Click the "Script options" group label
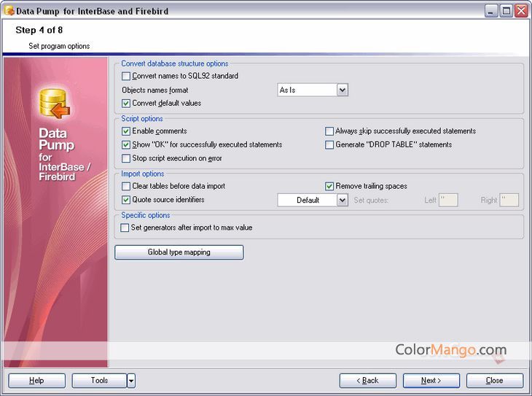532x396 pixels. click(142, 119)
